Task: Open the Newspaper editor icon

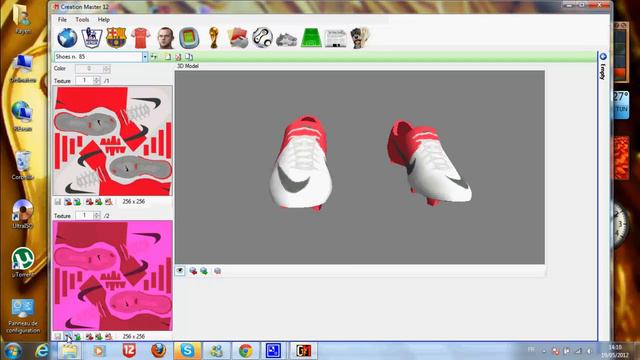Action: 336,39
